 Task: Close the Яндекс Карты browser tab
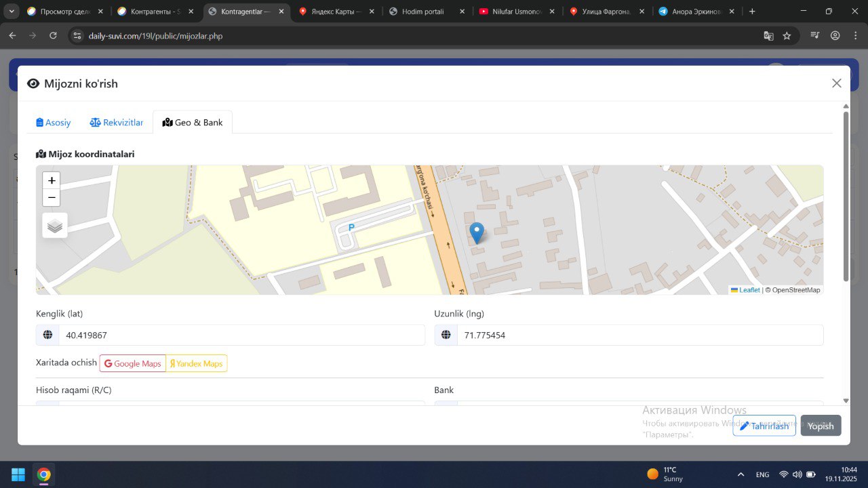click(372, 12)
